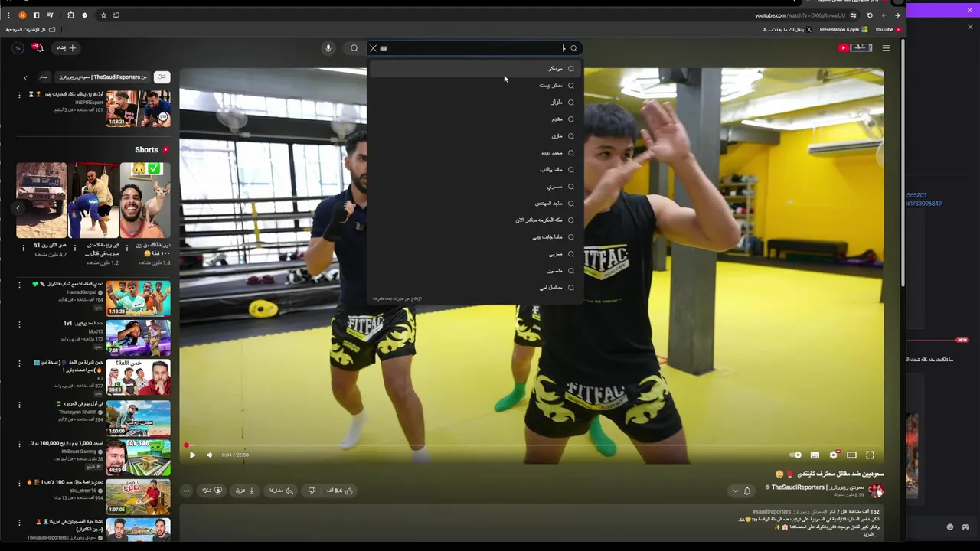This screenshot has width=980, height=551.
Task: Click the site info icon in address bar
Action: pos(854,15)
